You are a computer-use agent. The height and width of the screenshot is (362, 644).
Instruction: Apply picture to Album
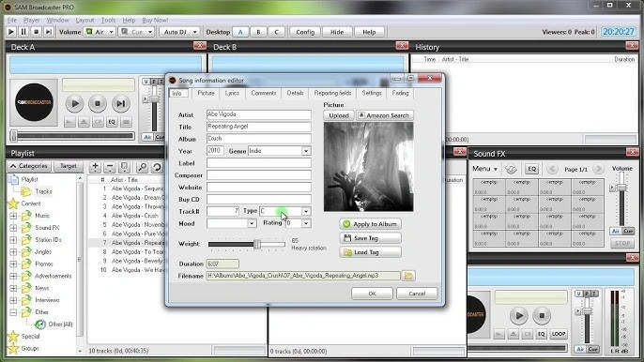371,224
